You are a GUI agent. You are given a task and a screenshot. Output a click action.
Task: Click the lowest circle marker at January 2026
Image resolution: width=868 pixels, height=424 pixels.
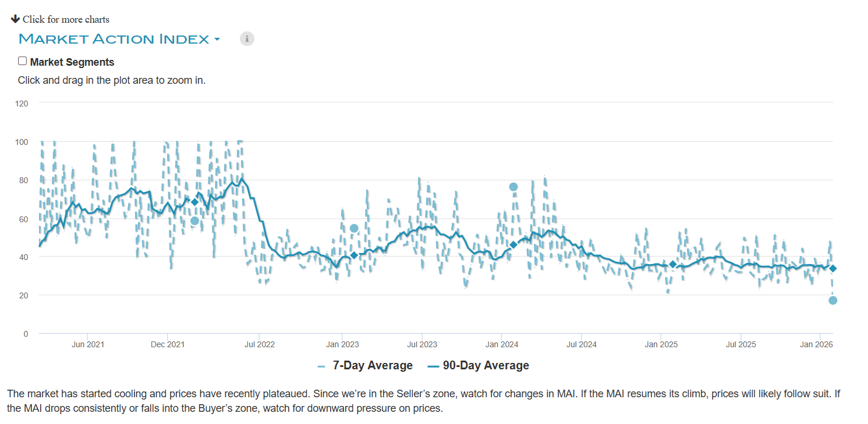point(832,300)
